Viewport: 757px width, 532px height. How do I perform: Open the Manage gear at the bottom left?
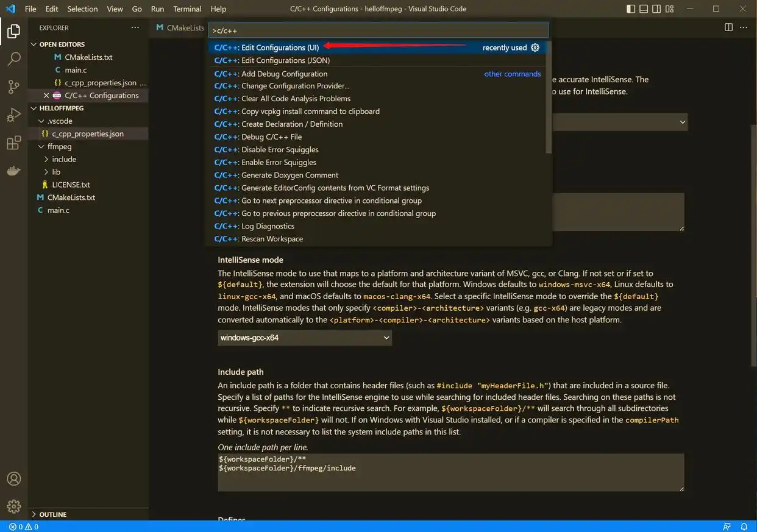tap(13, 506)
